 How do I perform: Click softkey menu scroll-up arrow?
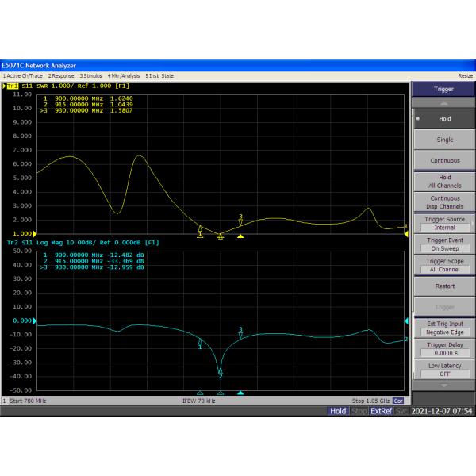coord(443,103)
